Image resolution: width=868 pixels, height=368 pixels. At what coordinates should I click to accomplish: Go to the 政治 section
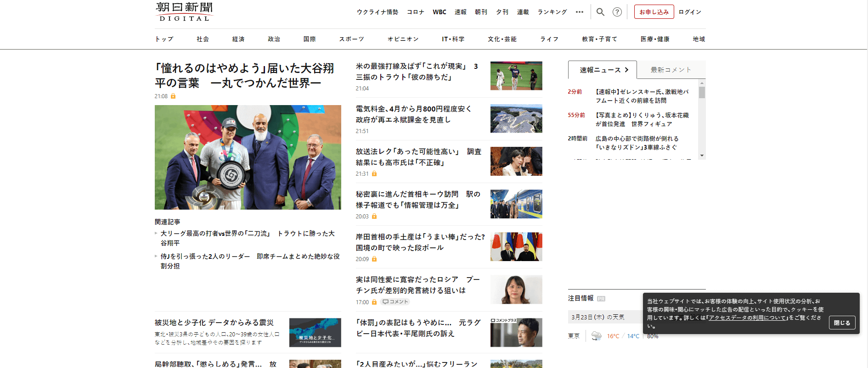[274, 39]
